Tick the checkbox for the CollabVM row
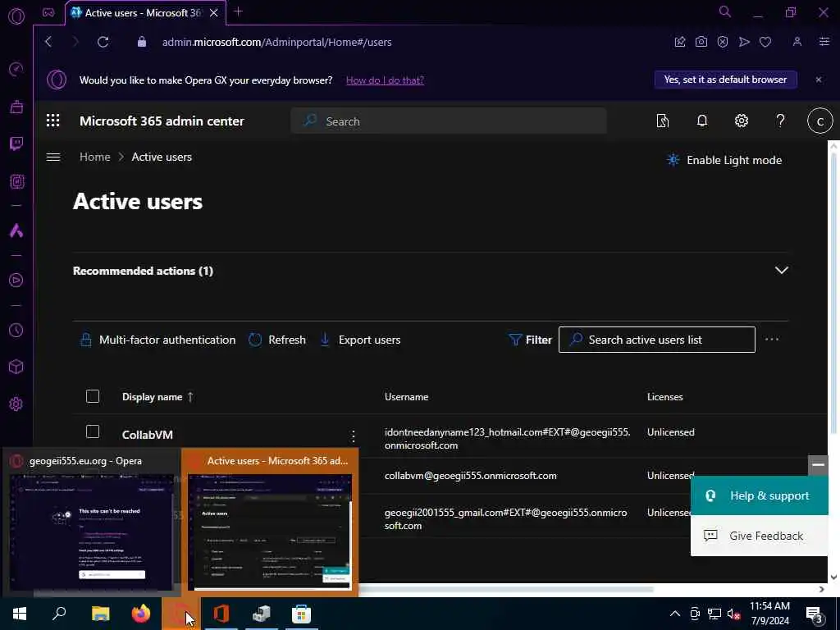The image size is (840, 630). pos(93,431)
